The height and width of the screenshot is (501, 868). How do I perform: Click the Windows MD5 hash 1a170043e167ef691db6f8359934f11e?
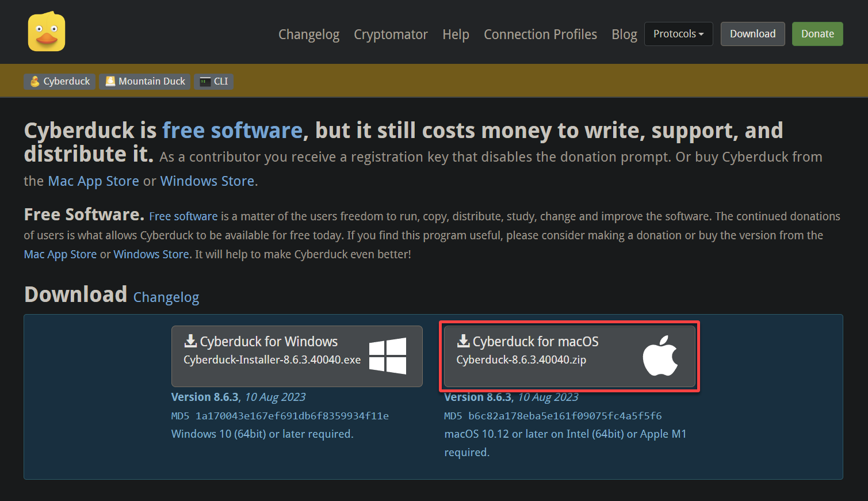292,416
